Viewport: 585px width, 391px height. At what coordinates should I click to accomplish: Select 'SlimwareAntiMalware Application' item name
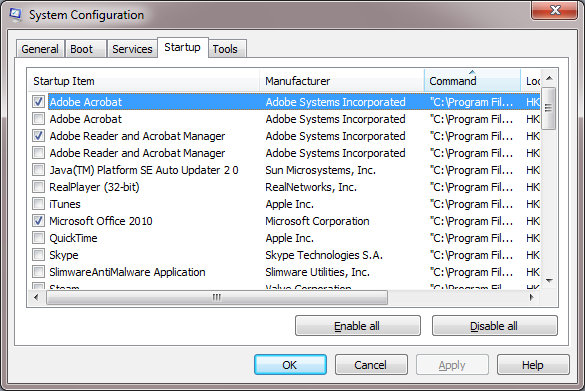pyautogui.click(x=127, y=272)
